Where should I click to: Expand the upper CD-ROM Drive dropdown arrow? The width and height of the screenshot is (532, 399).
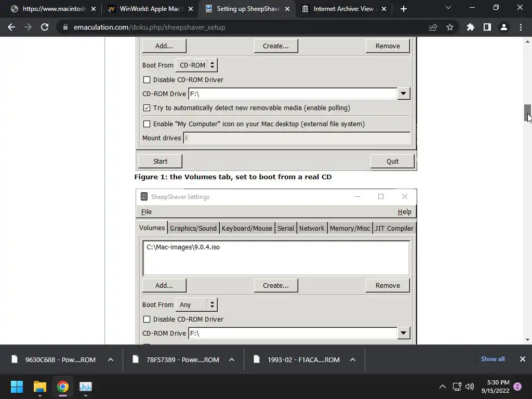(x=403, y=94)
